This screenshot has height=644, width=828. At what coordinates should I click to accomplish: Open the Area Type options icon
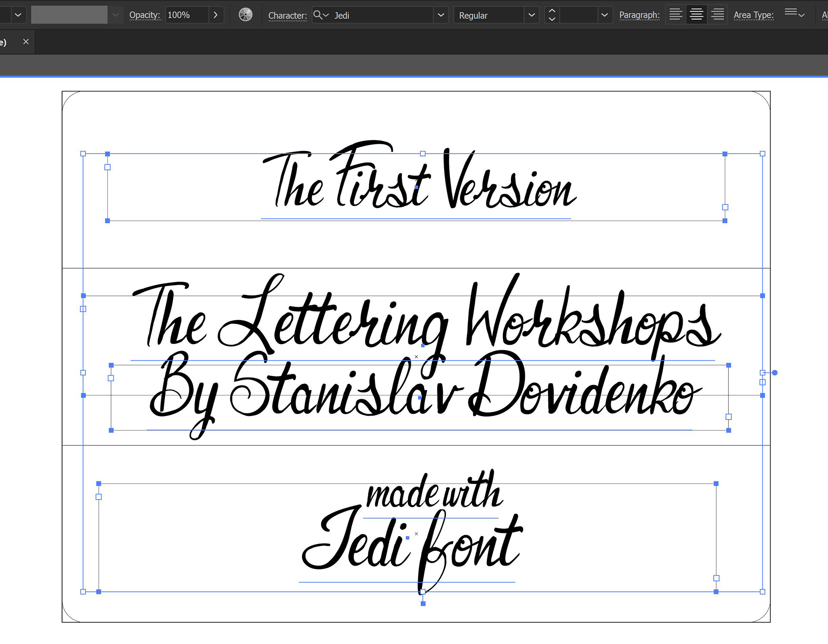point(794,14)
